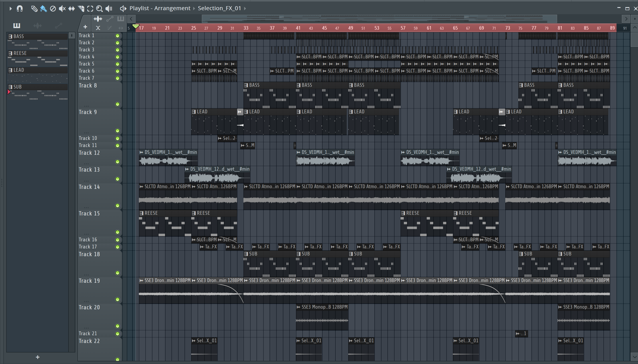Select the LEAD pattern in the picker
The height and width of the screenshot is (364, 638).
click(37, 70)
